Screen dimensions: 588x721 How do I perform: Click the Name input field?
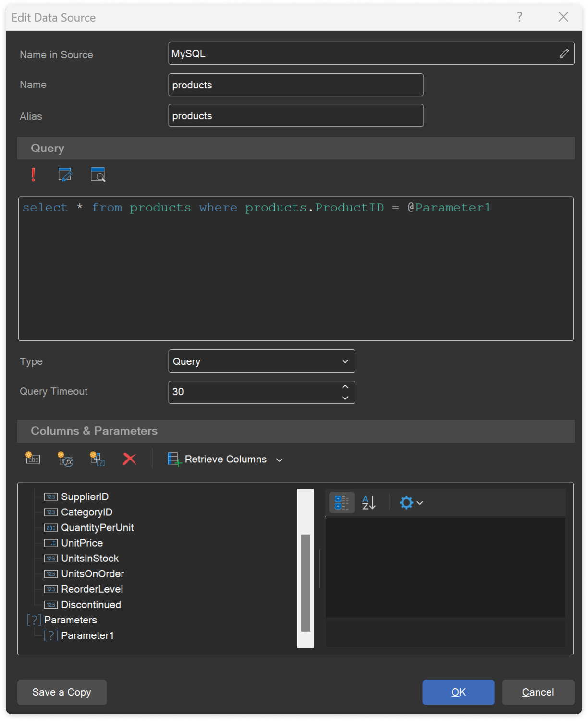pos(296,85)
